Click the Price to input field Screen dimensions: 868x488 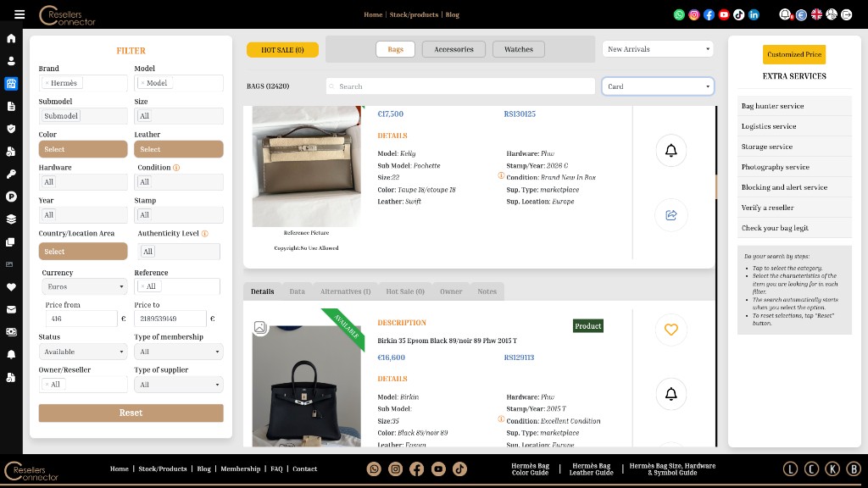pyautogui.click(x=170, y=319)
